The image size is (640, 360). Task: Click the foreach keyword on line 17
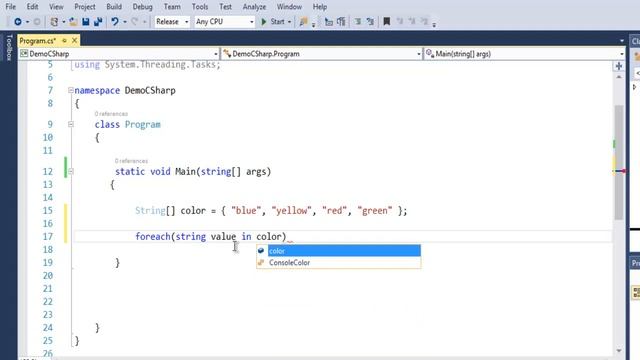pyautogui.click(x=153, y=237)
